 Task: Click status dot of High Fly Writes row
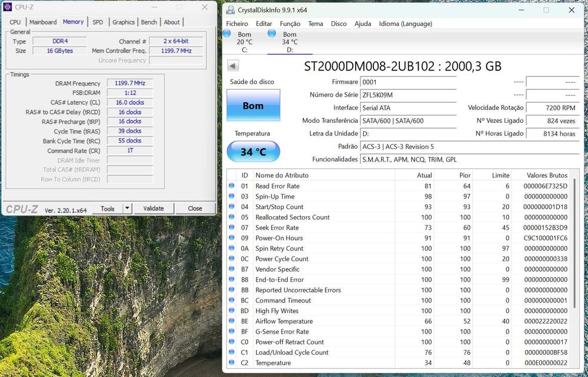tap(231, 311)
